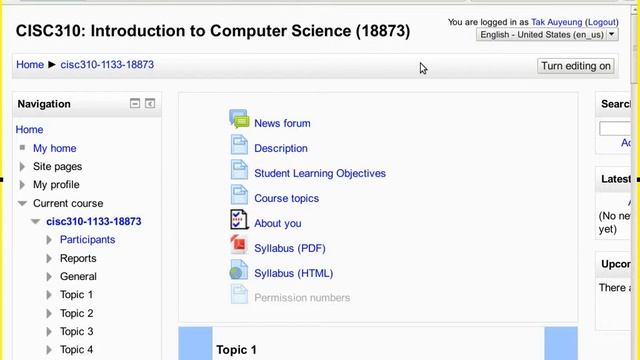Go to Home in the breadcrumb

30,64
